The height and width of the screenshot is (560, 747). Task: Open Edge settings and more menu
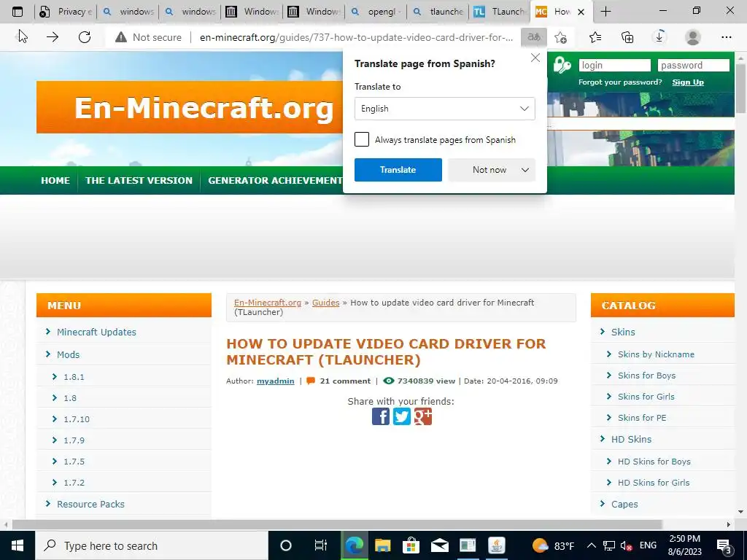coord(726,37)
